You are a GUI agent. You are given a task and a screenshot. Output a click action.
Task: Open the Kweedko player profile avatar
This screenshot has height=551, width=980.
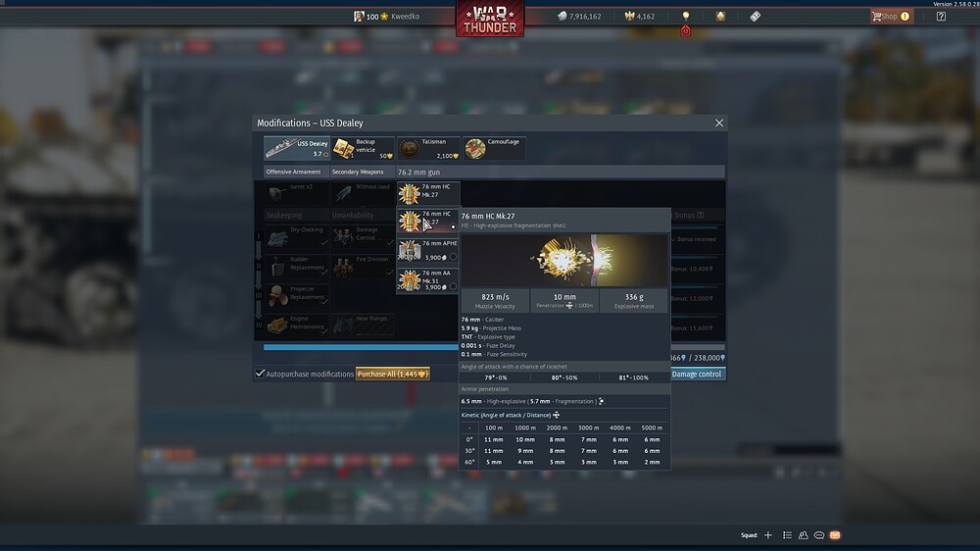(x=359, y=17)
